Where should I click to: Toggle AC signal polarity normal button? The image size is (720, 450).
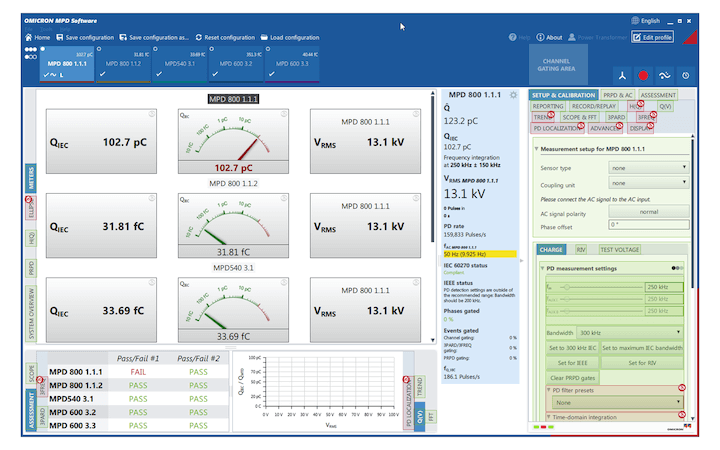tap(648, 212)
